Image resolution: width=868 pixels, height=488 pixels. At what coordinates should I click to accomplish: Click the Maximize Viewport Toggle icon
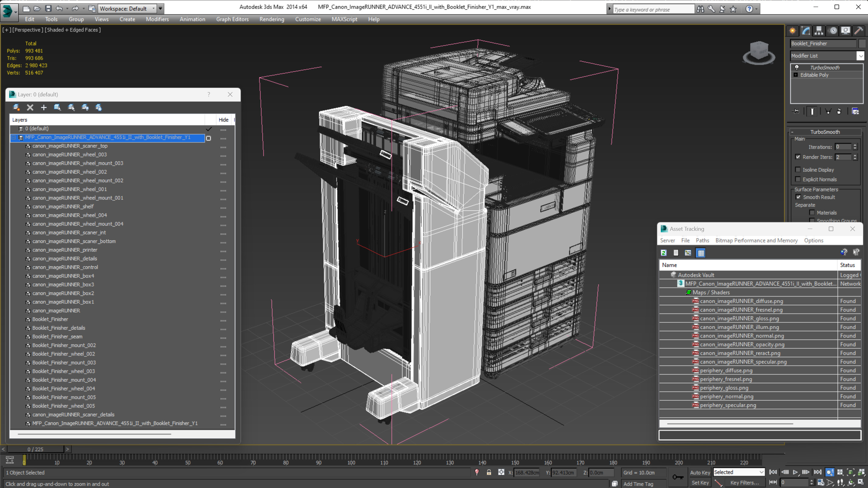(861, 482)
